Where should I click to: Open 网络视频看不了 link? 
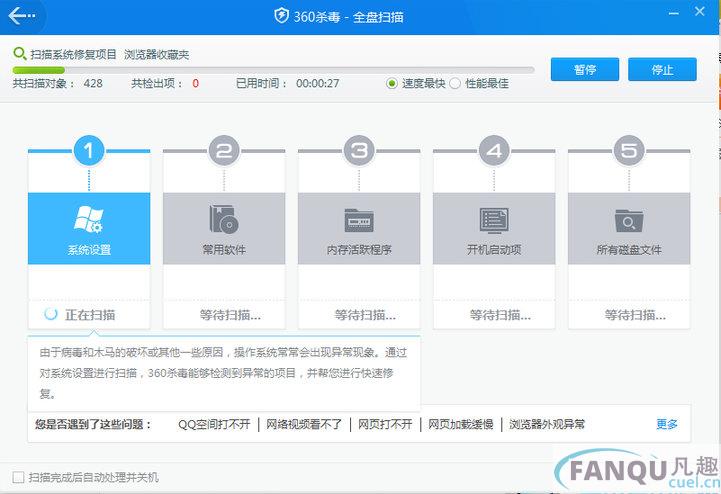coord(304,424)
